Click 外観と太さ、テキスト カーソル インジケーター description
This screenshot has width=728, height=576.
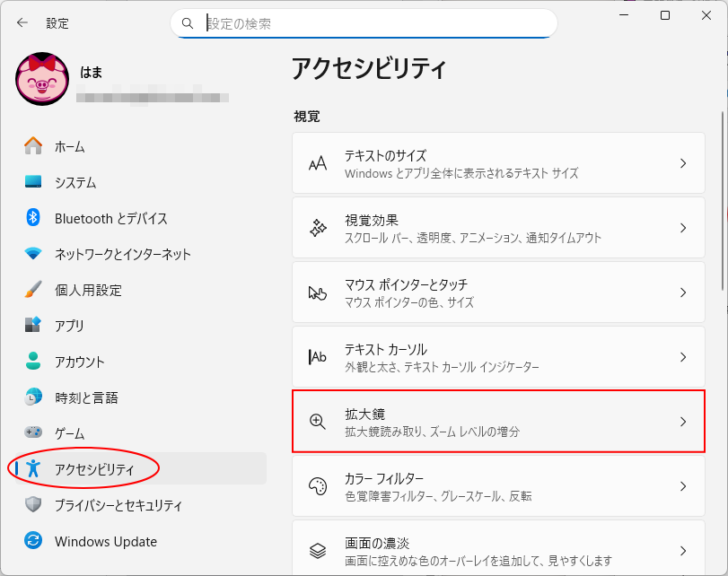442,367
